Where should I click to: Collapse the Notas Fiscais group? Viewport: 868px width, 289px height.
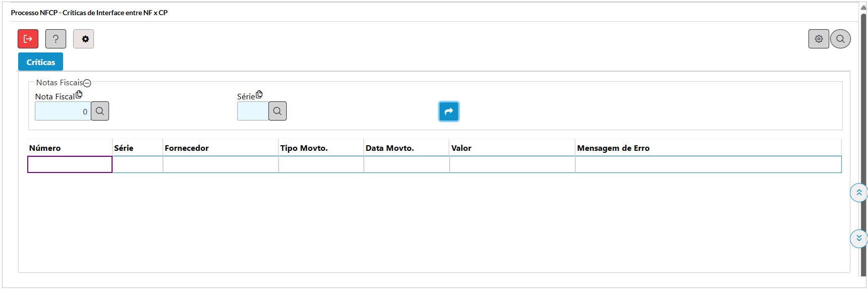coord(87,83)
